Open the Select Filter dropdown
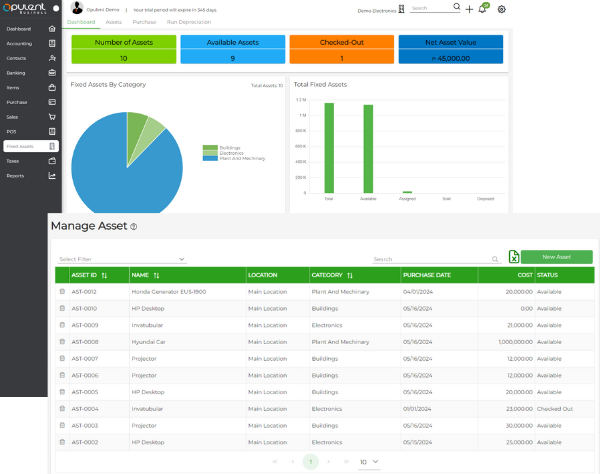The image size is (600, 474). (x=120, y=259)
